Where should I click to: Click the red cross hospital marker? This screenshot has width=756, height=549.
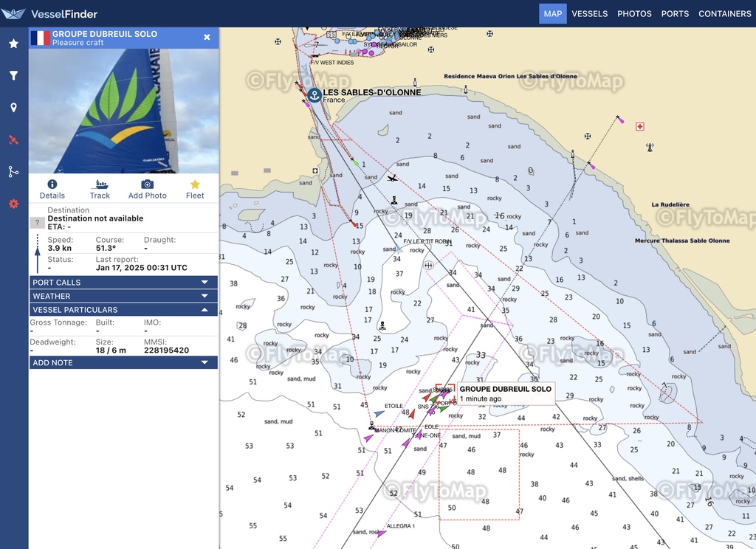tap(640, 126)
